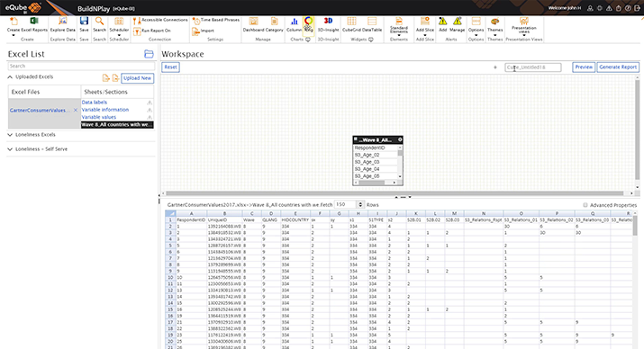Open the Variable values sheet
The width and height of the screenshot is (644, 349).
pyautogui.click(x=98, y=117)
